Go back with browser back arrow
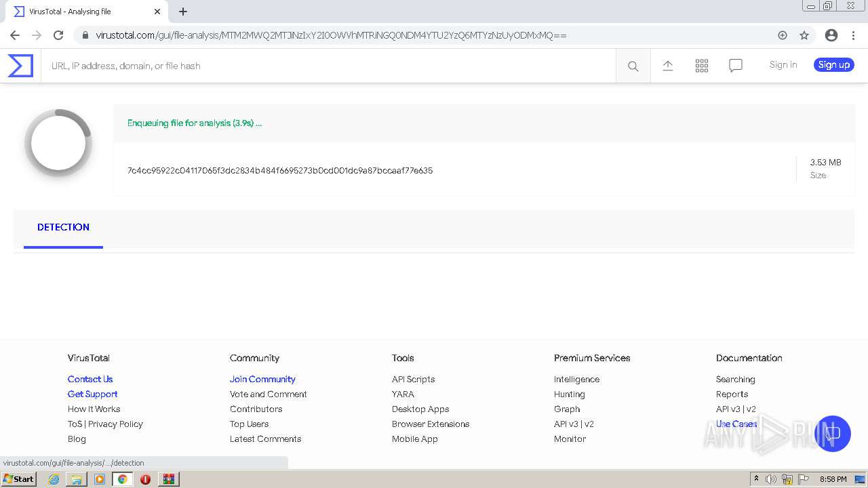868x488 pixels. tap(15, 35)
